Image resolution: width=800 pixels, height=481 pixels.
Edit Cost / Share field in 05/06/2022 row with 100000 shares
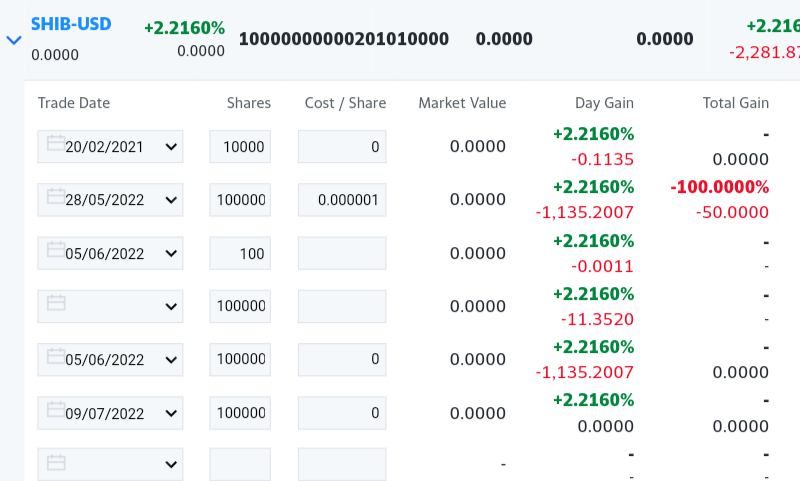342,359
